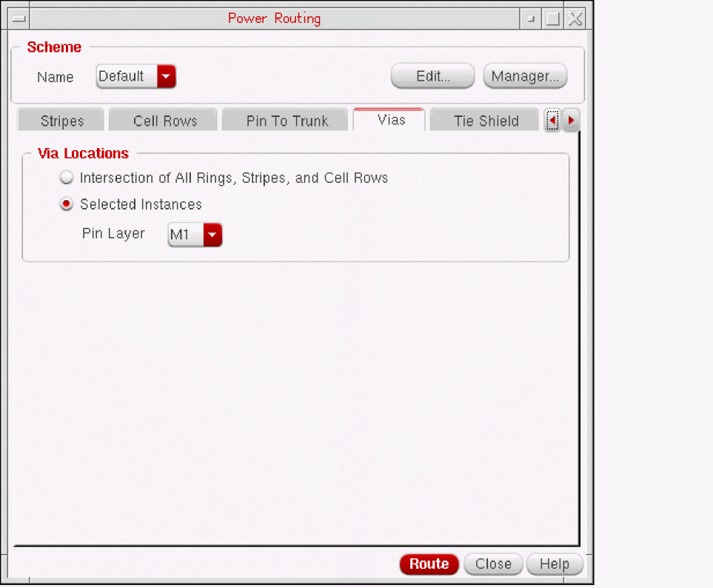Viewport: 713px width, 588px height.
Task: Open the window menu icon in title bar
Action: (19, 19)
